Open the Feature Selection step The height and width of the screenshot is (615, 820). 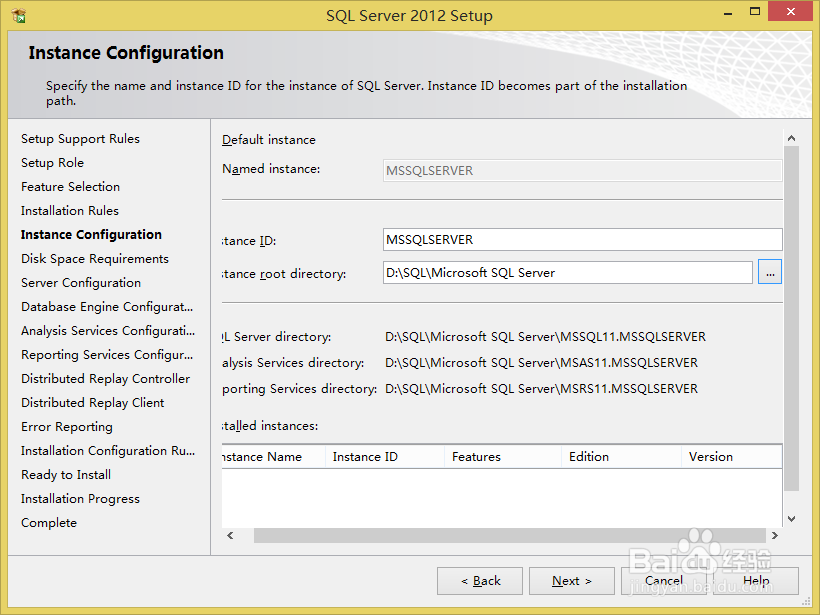[x=70, y=186]
